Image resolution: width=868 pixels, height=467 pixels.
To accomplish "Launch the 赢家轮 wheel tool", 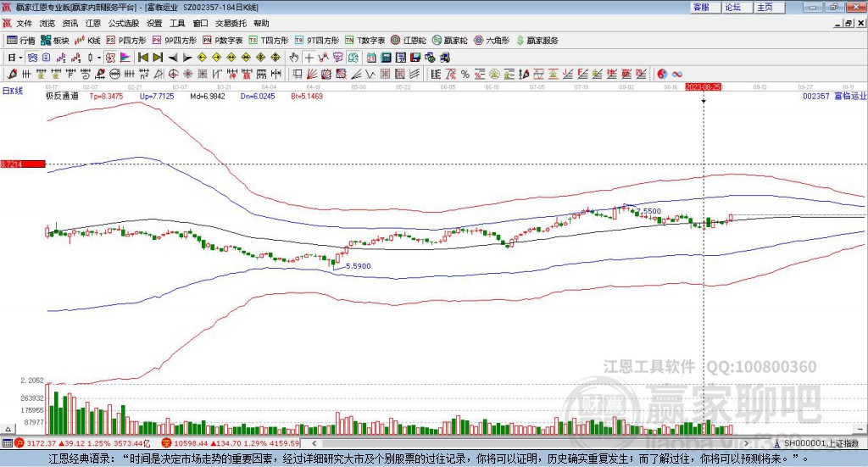I will [449, 41].
